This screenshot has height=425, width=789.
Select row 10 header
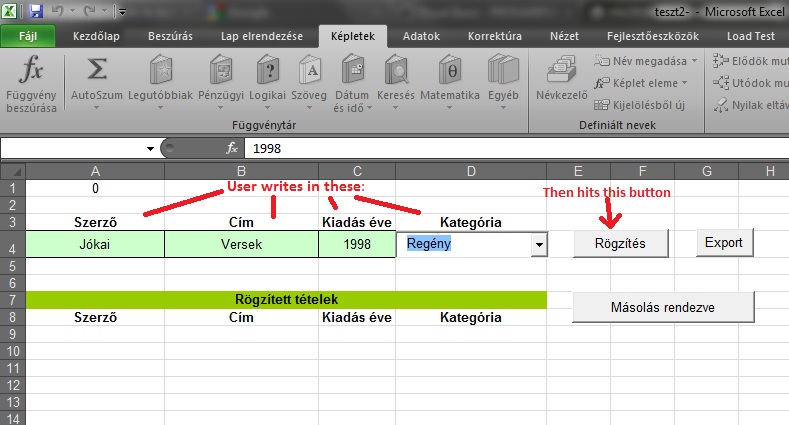click(13, 351)
